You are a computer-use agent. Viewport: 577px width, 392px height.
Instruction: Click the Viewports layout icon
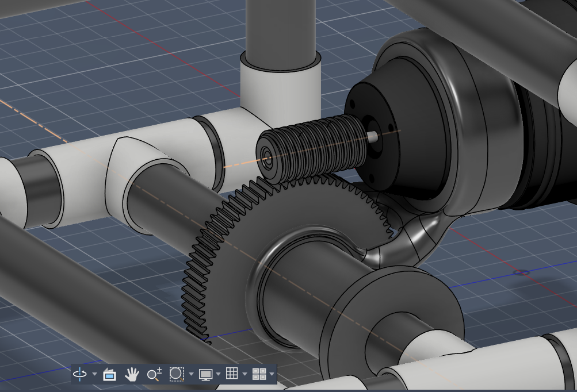[x=259, y=374]
